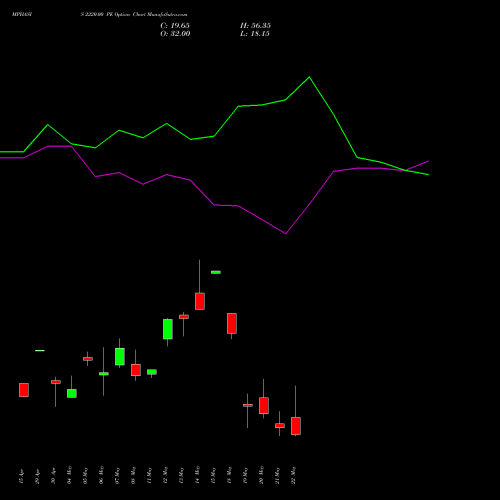Select the 11 May date label
The width and height of the screenshot is (500, 500).
[x=149, y=476]
